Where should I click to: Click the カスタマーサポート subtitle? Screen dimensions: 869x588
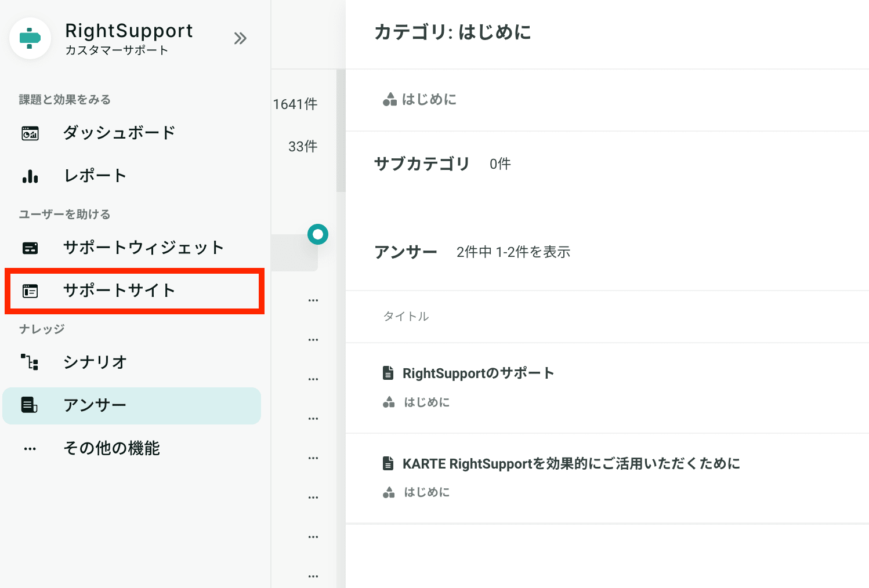point(117,50)
